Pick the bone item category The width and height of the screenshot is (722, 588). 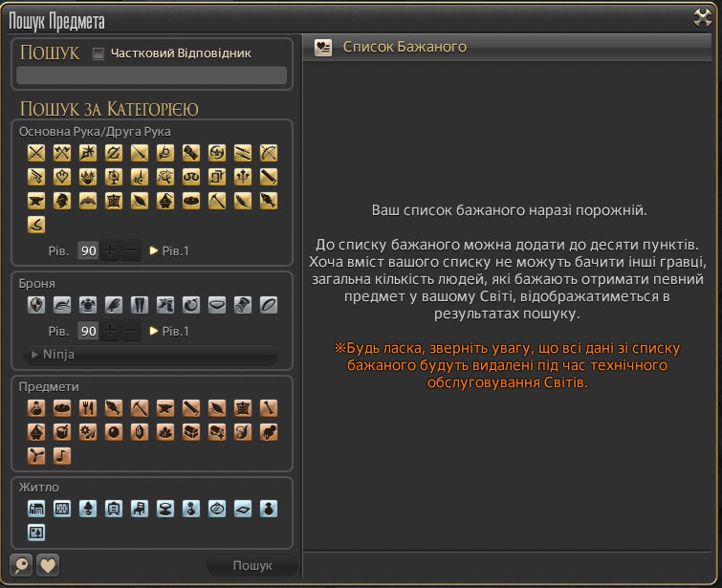click(269, 408)
